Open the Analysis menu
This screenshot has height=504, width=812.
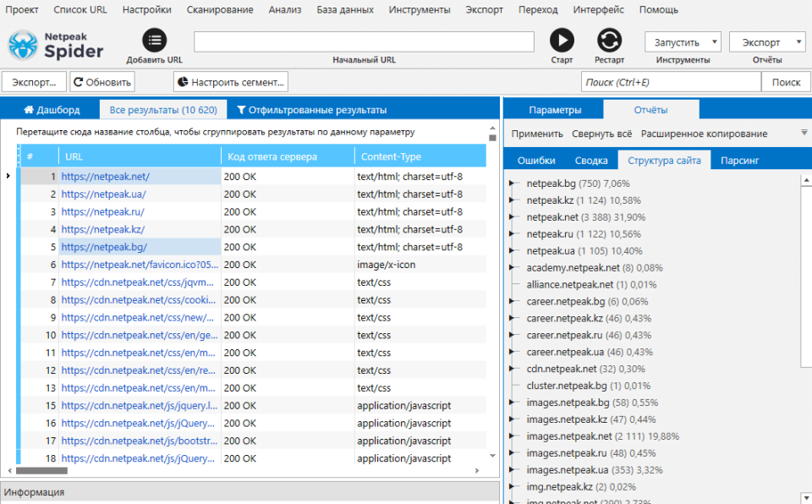click(284, 9)
